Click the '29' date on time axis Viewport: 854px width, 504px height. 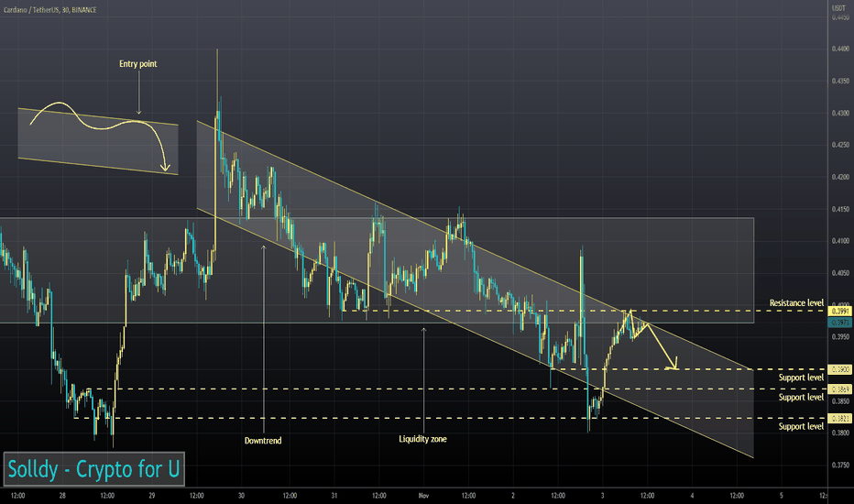tap(151, 495)
